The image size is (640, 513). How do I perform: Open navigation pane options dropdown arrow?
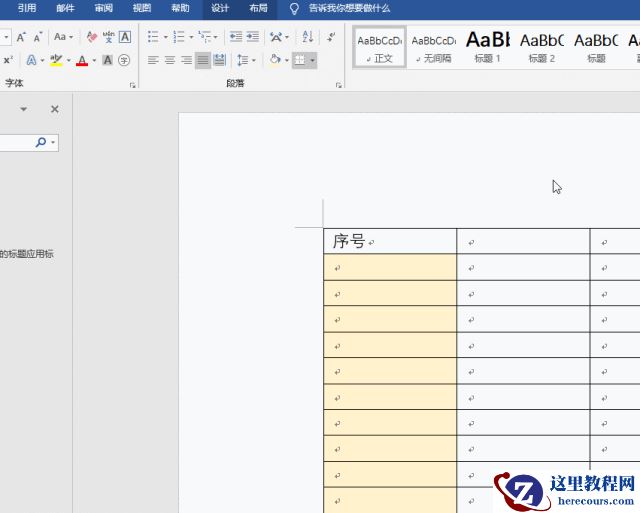tap(24, 109)
